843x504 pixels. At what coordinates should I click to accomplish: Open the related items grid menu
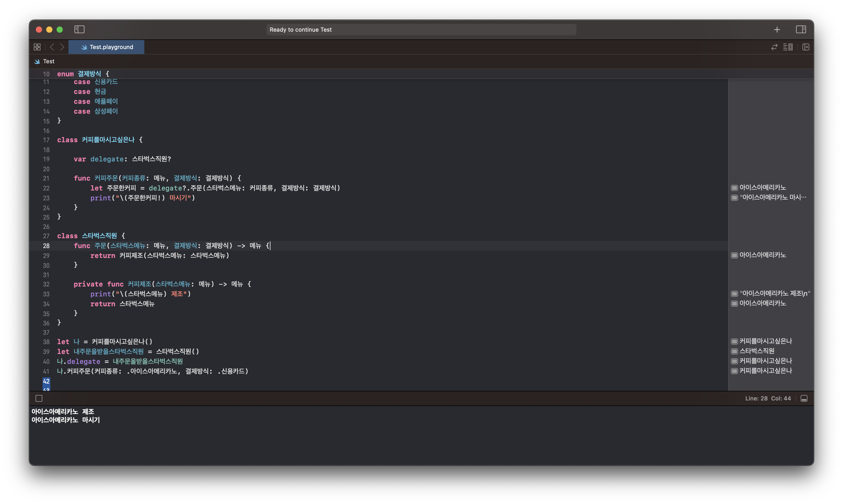pos(37,47)
